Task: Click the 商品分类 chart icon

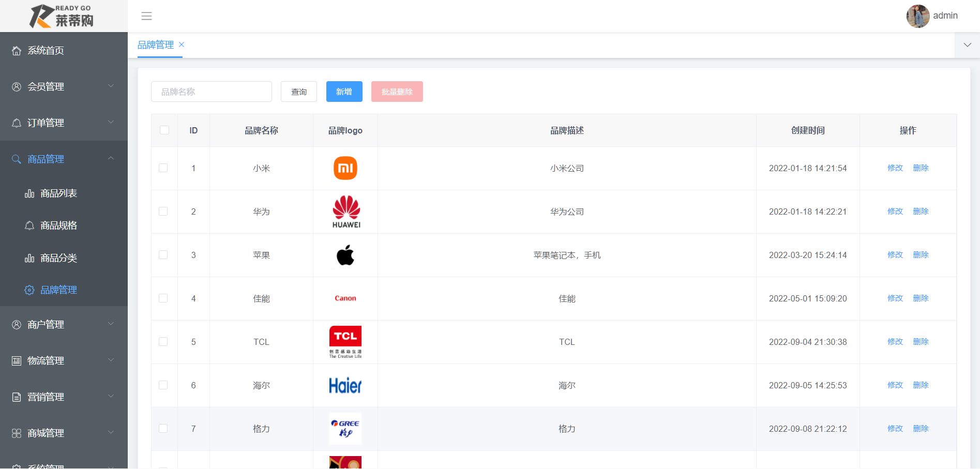Action: pos(29,258)
